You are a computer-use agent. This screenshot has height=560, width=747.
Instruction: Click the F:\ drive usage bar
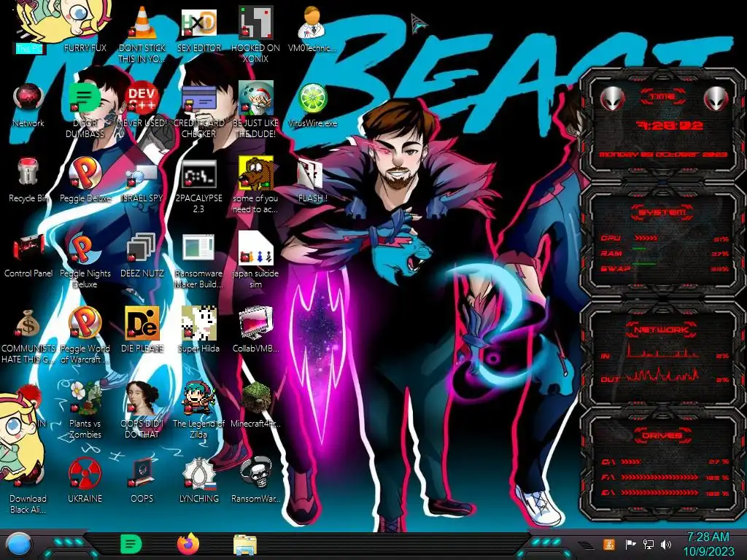pos(659,477)
